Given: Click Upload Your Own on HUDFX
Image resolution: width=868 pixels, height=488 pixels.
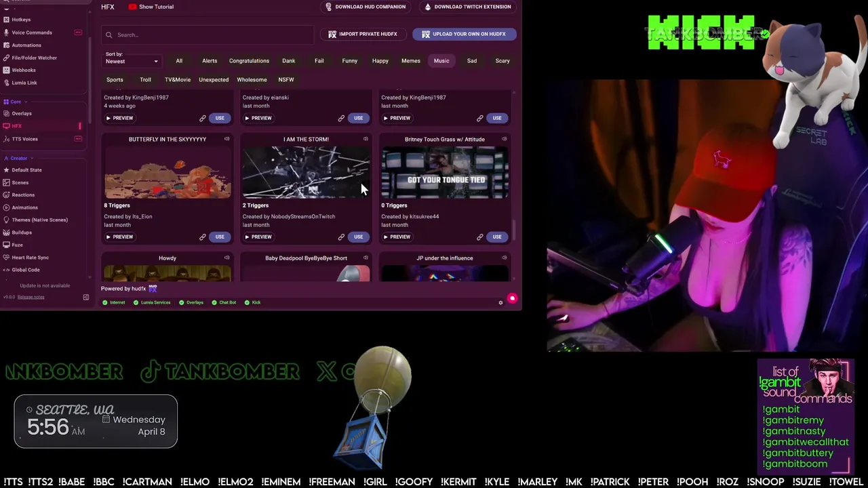Looking at the screenshot, I should [464, 34].
